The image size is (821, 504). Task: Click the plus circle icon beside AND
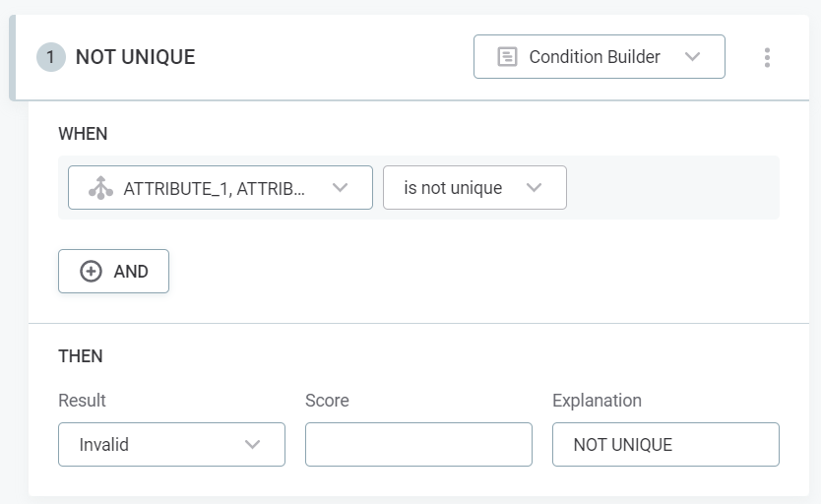coord(91,272)
